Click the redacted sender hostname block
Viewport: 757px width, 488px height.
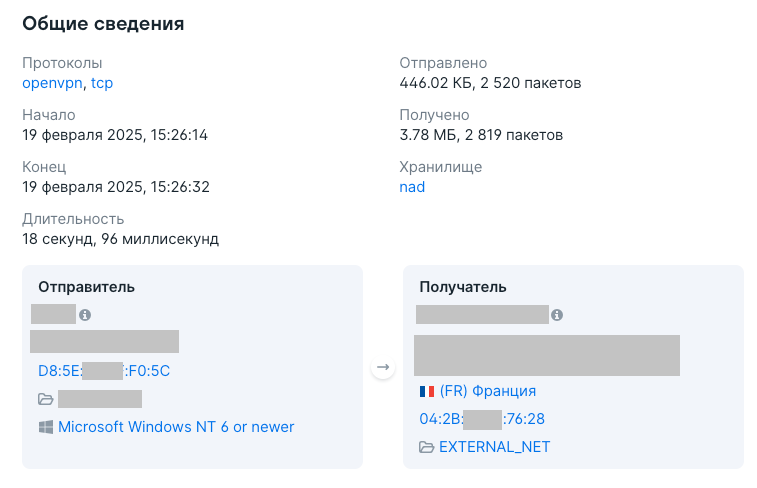(104, 341)
